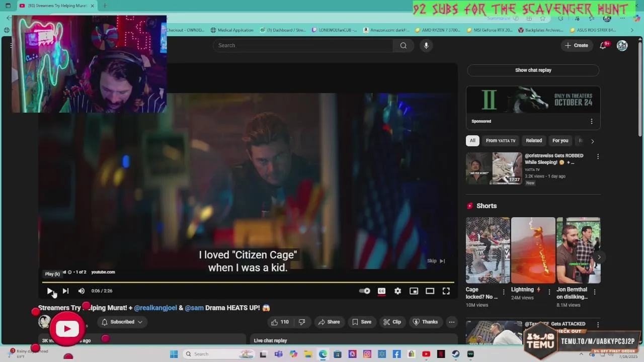Create a Clip of the video
The width and height of the screenshot is (644, 362).
(392, 322)
